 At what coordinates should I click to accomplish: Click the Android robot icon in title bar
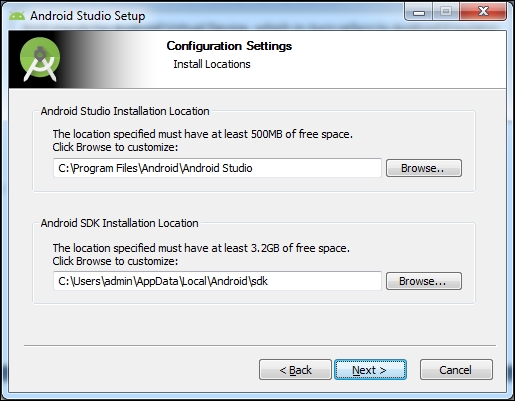pyautogui.click(x=17, y=16)
